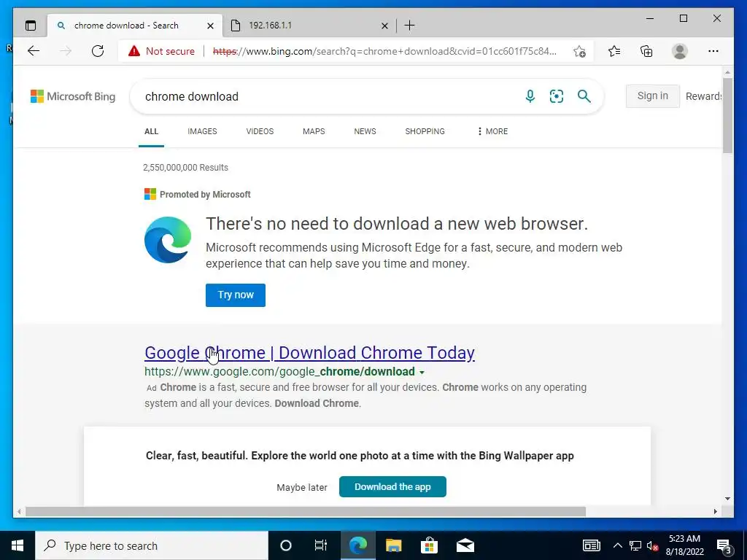The width and height of the screenshot is (747, 560).
Task: Select the IMAGES results tab
Action: click(202, 131)
